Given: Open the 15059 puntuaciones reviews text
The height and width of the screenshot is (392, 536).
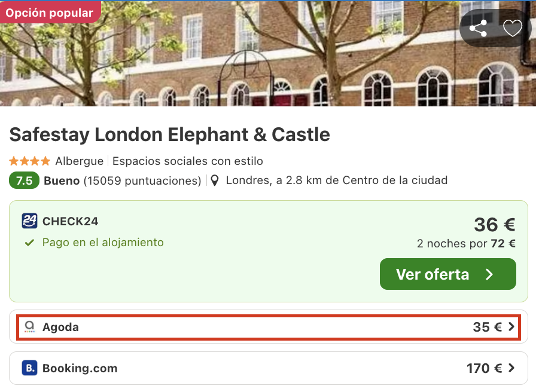Looking at the screenshot, I should 142,180.
